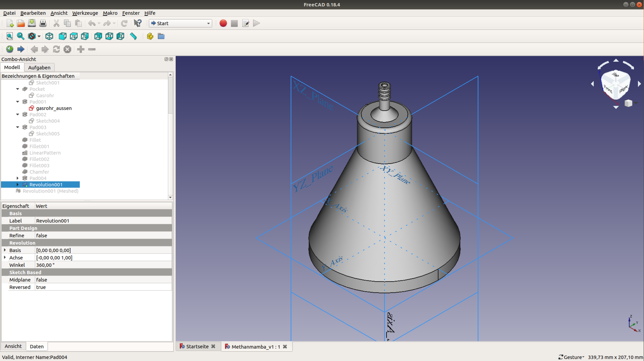Open the Werkzeuge menu

(x=85, y=13)
